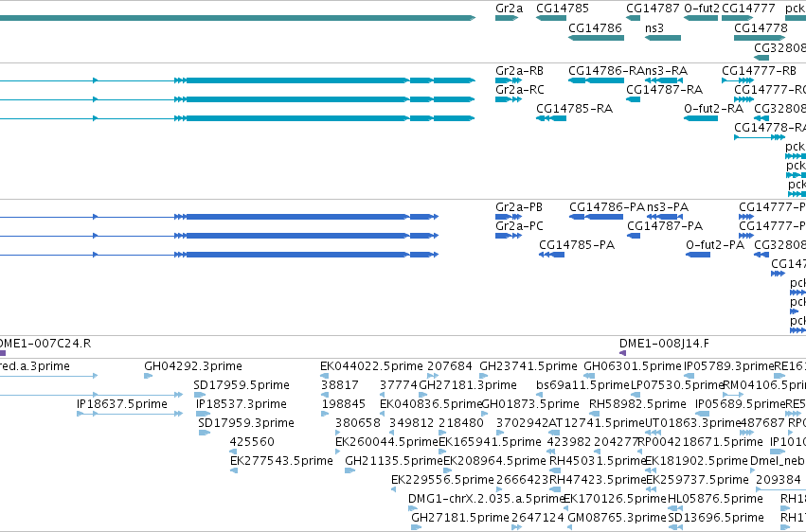This screenshot has height=532, width=806.
Task: Select EST IP05689.5prime
Action: click(x=741, y=404)
